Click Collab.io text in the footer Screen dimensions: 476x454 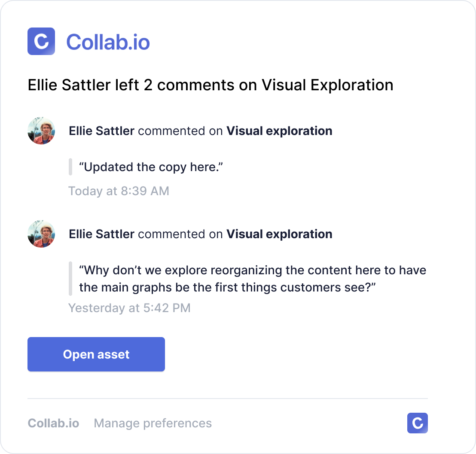click(x=53, y=423)
